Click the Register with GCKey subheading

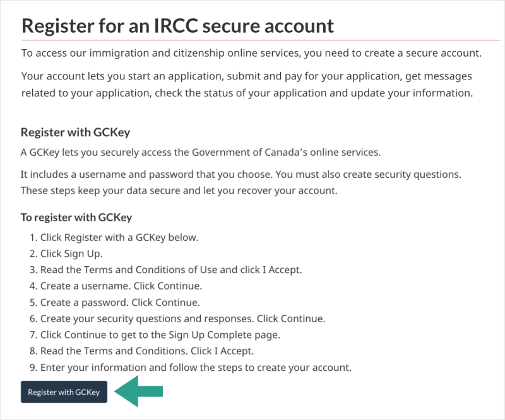click(75, 132)
